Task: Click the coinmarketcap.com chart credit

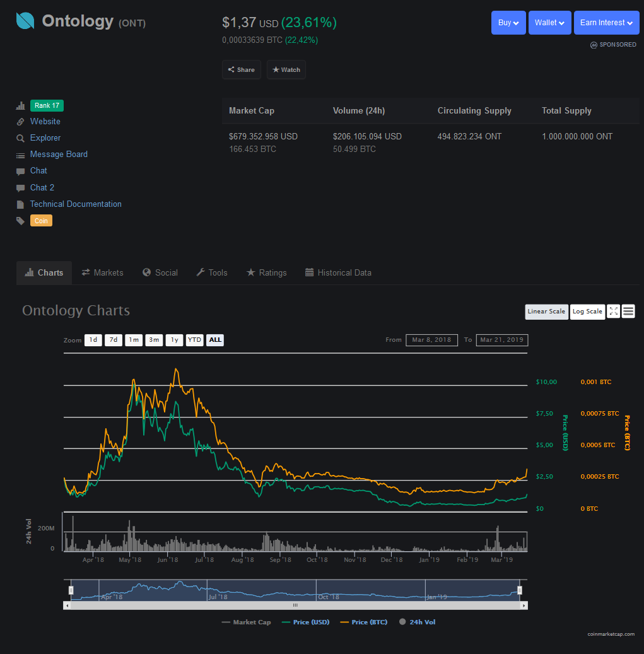Action: [x=611, y=634]
